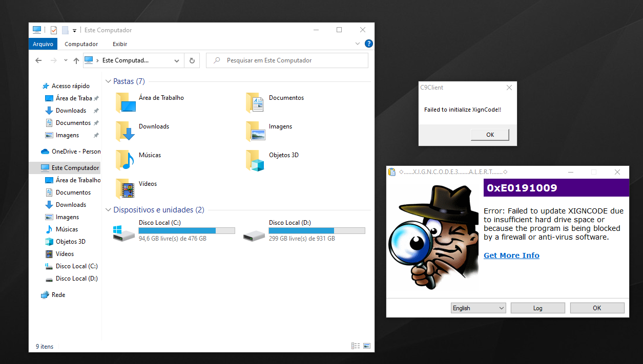This screenshot has width=643, height=364.
Task: Open the Objetos 3D folder icon in Pastas
Action: (255, 160)
